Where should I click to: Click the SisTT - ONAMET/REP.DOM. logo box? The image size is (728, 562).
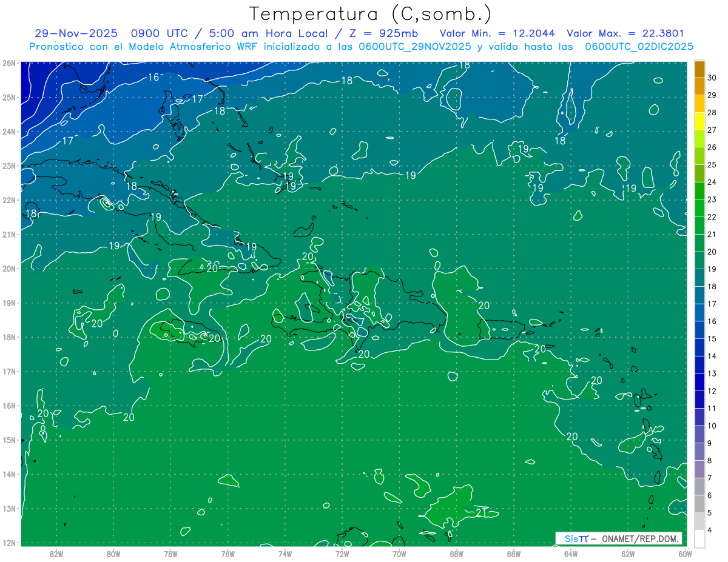coord(619,538)
